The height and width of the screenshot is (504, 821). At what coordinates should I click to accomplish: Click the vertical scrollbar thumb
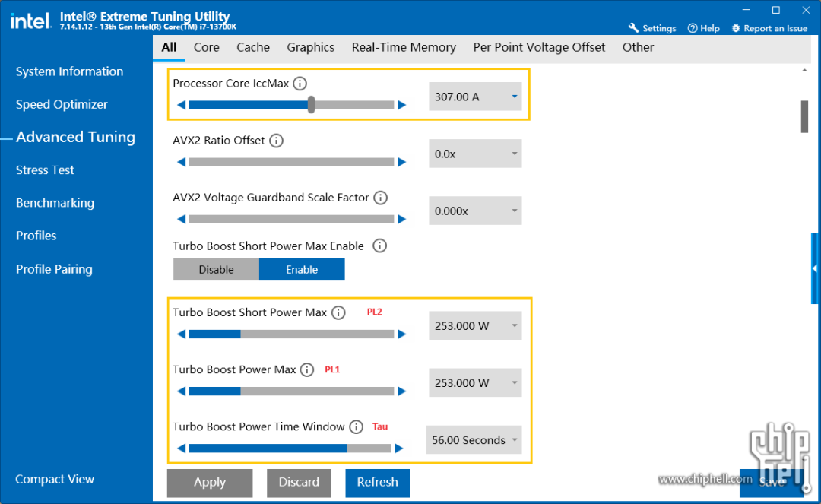pos(805,117)
